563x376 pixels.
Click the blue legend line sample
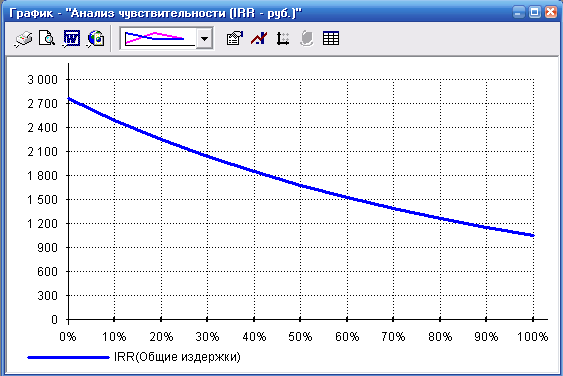(68, 357)
